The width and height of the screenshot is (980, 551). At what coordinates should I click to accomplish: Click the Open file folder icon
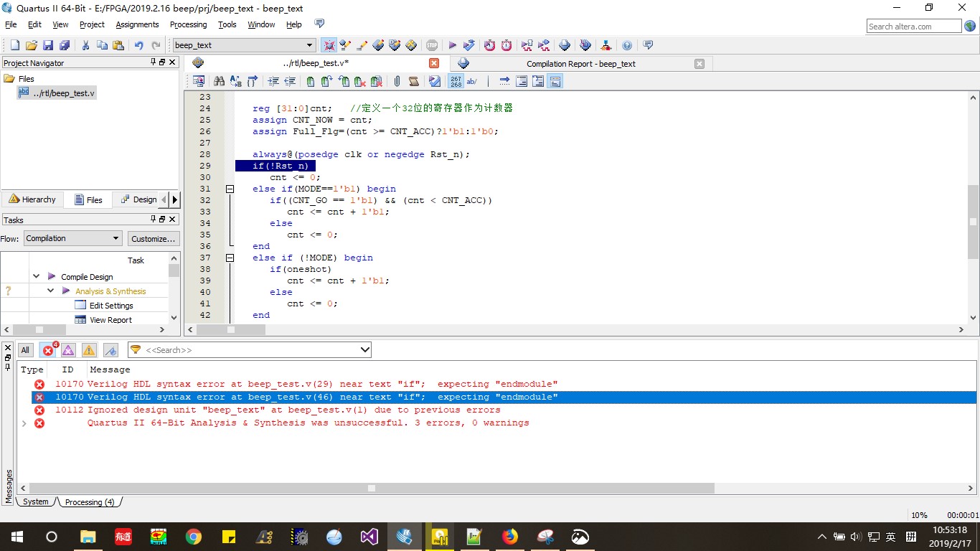[31, 45]
